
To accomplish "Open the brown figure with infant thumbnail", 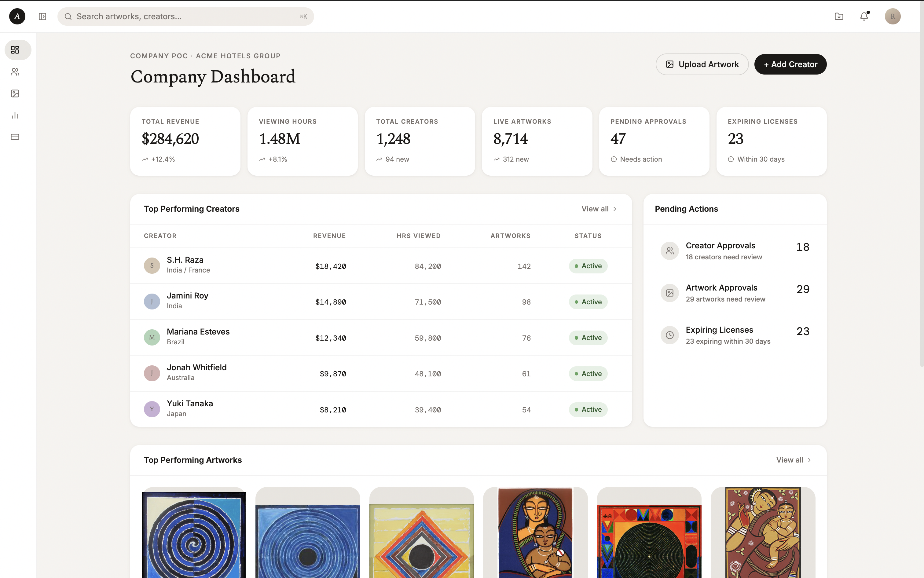I will [x=763, y=532].
